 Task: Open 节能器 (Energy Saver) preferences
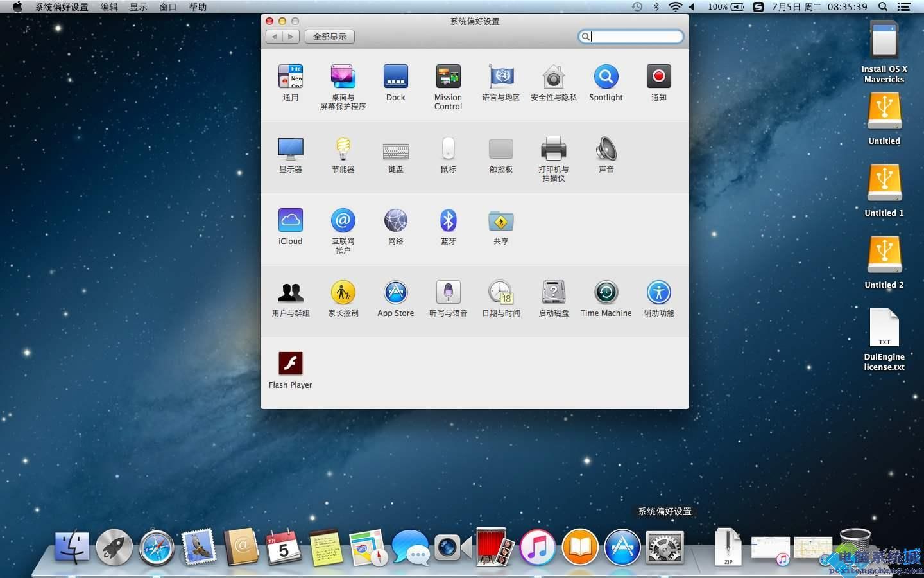[343, 148]
